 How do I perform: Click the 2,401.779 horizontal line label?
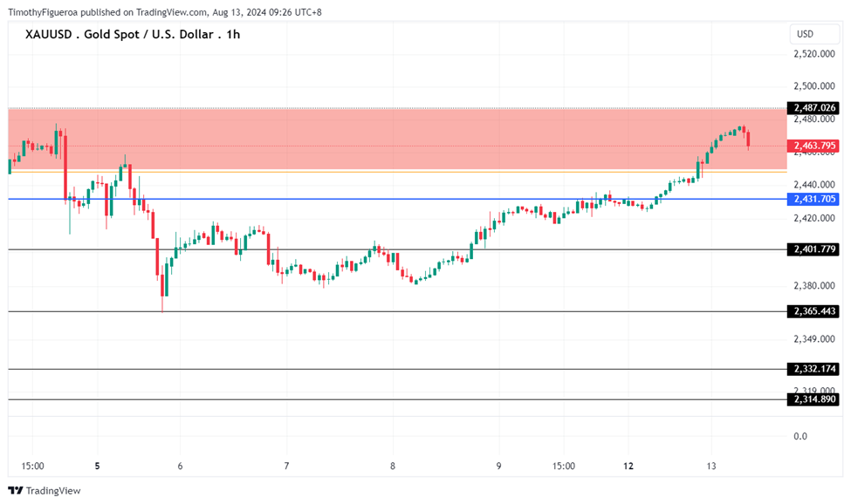coord(814,249)
